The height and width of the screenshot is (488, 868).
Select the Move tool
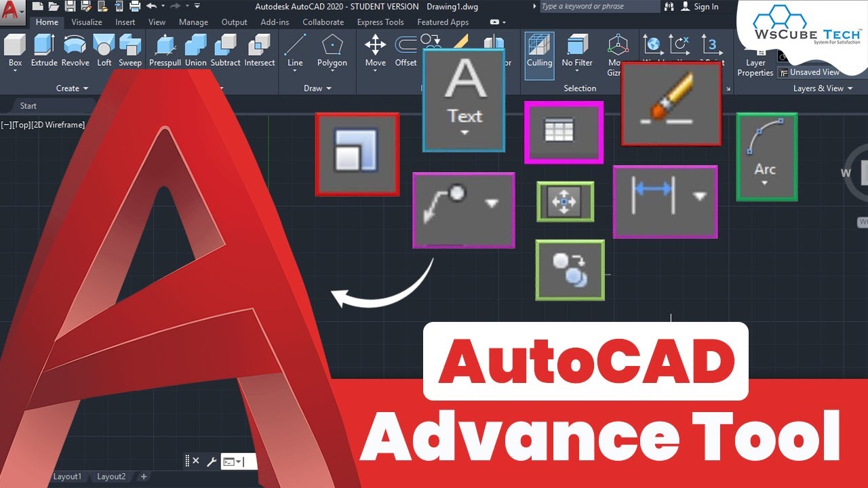click(x=375, y=50)
